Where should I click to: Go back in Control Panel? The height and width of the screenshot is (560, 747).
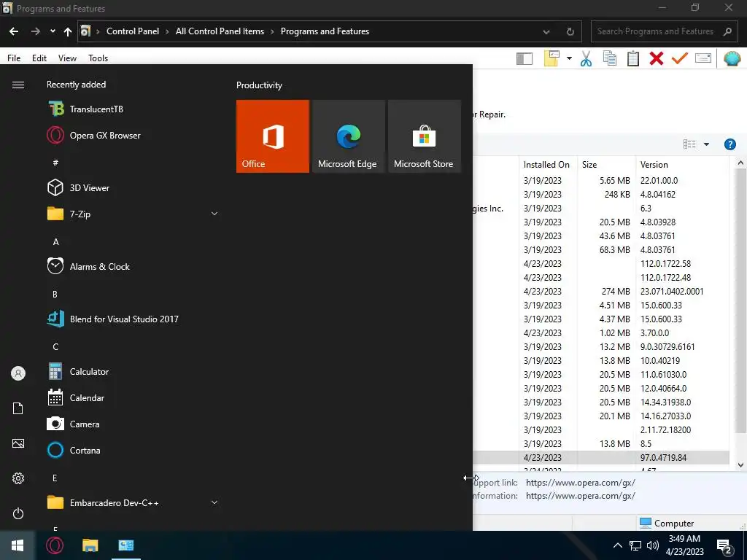(14, 31)
